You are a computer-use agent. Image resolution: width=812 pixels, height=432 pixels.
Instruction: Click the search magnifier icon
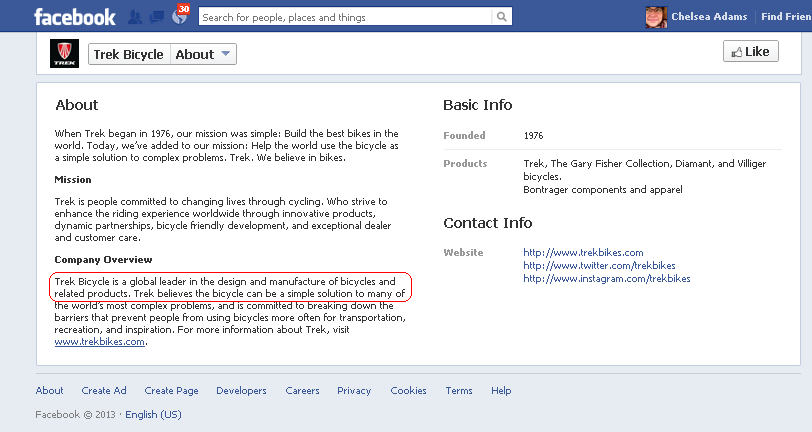click(501, 17)
